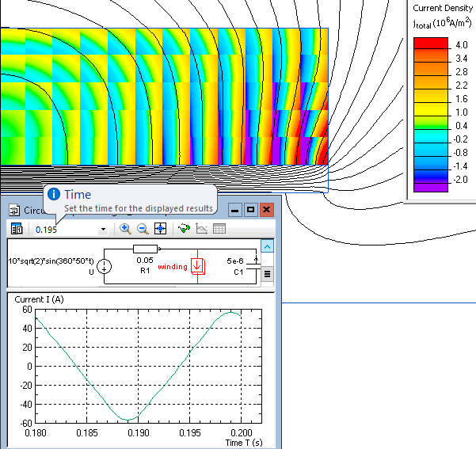This screenshot has height=449, width=476.
Task: Select the voltage source U symbol
Action: [104, 267]
